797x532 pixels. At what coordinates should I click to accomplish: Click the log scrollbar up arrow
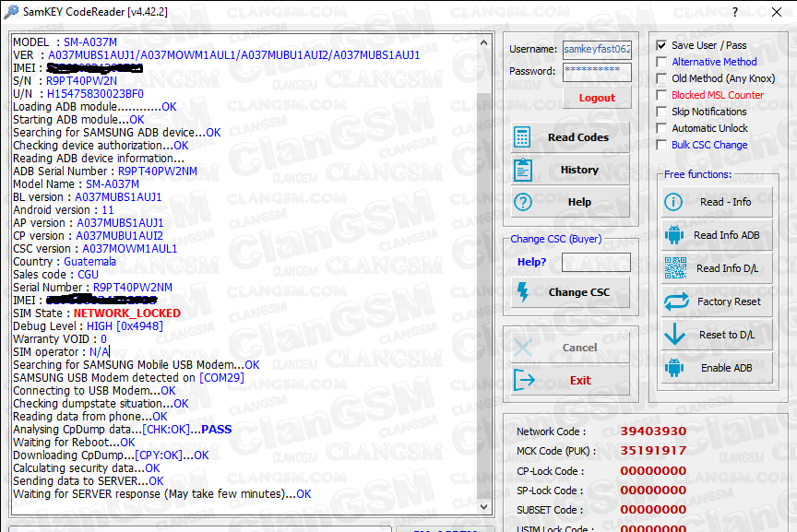pyautogui.click(x=484, y=43)
